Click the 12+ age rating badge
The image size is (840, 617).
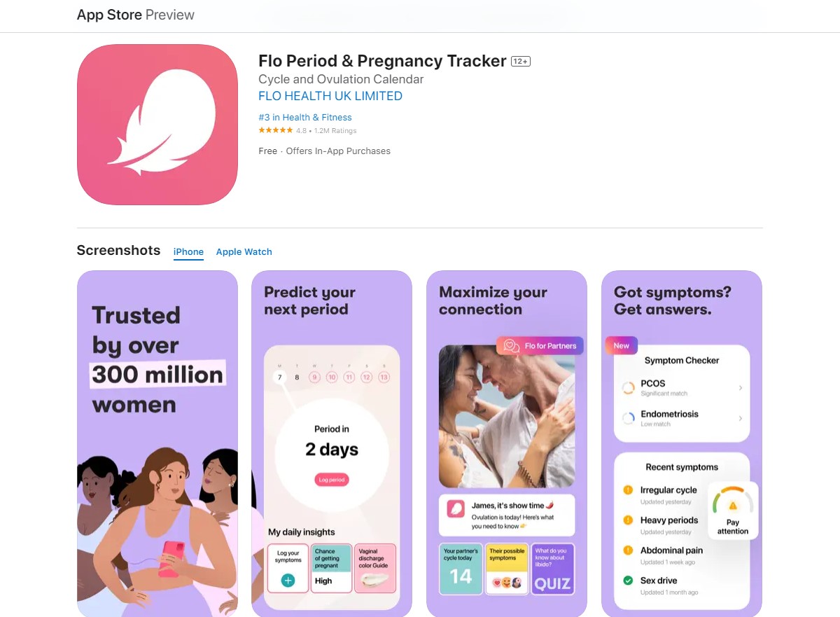pos(521,62)
